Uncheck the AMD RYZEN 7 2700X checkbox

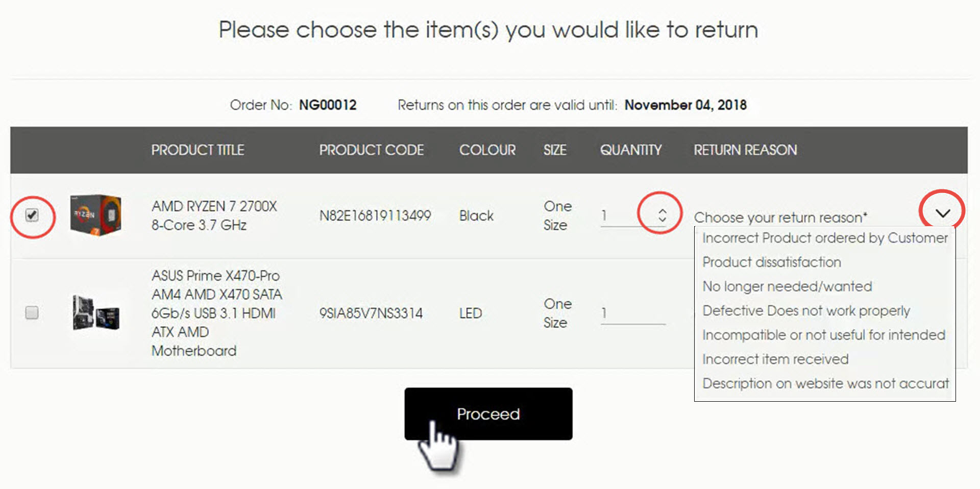(x=32, y=215)
